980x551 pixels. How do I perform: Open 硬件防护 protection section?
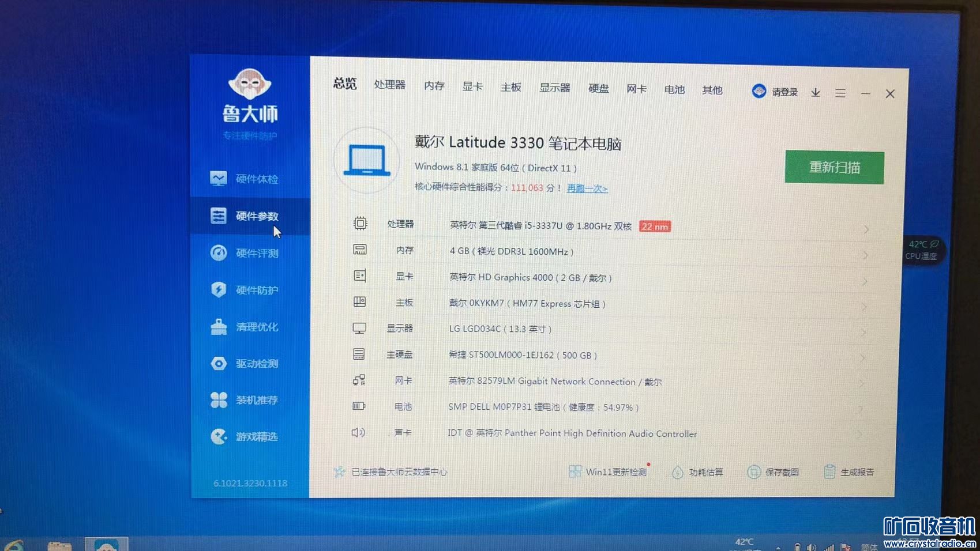(245, 290)
